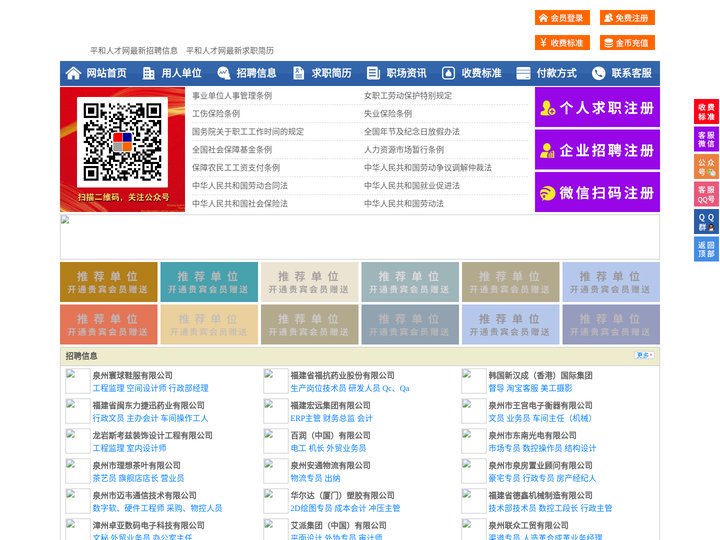Click the 免费注册 button
This screenshot has height=540, width=720.
(x=627, y=18)
